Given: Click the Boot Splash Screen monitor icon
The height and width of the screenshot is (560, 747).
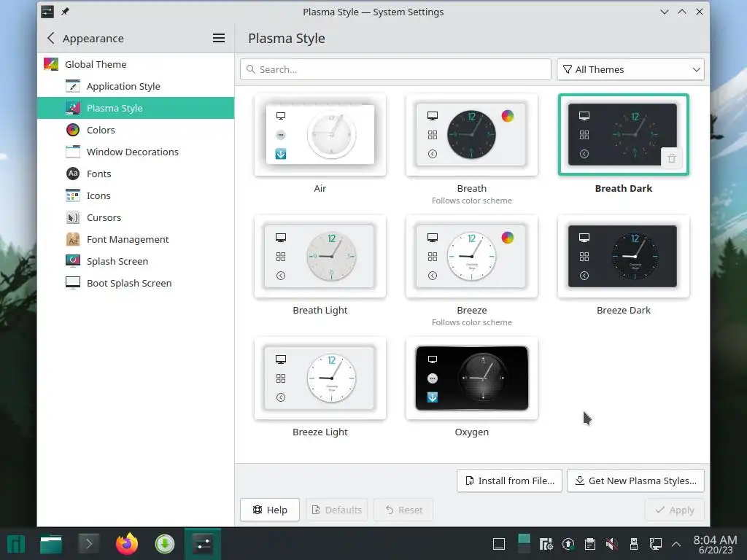Looking at the screenshot, I should (73, 283).
